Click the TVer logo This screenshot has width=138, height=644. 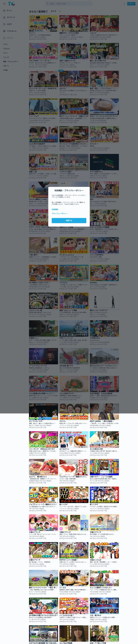pos(11,4)
